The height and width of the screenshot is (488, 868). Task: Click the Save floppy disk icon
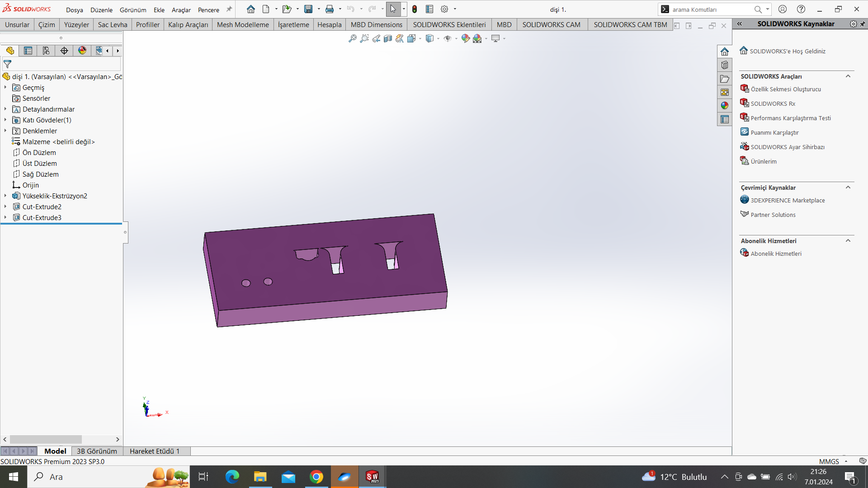click(308, 9)
